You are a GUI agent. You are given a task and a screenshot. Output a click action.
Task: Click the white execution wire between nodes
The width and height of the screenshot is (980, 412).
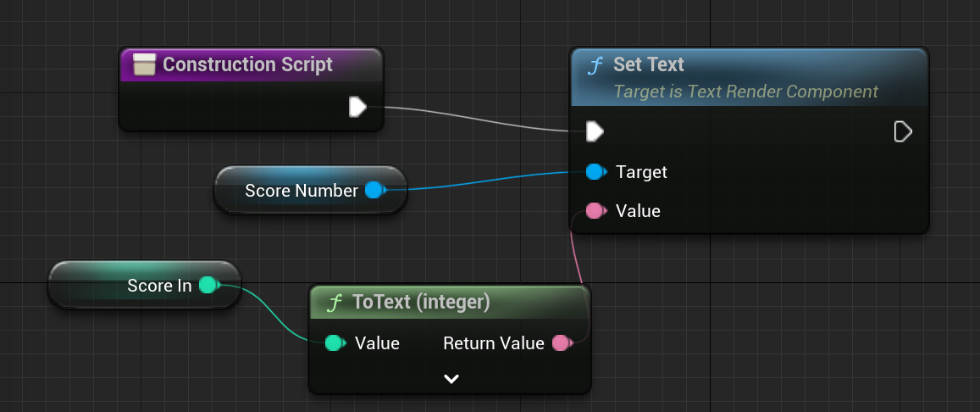coord(474,119)
